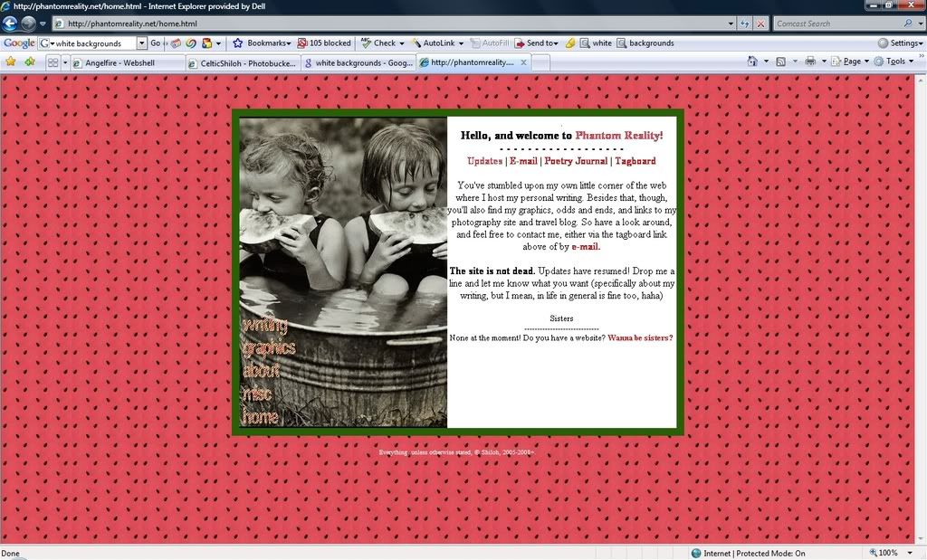The width and height of the screenshot is (927, 560).
Task: Click the Print icon
Action: pyautogui.click(x=810, y=62)
